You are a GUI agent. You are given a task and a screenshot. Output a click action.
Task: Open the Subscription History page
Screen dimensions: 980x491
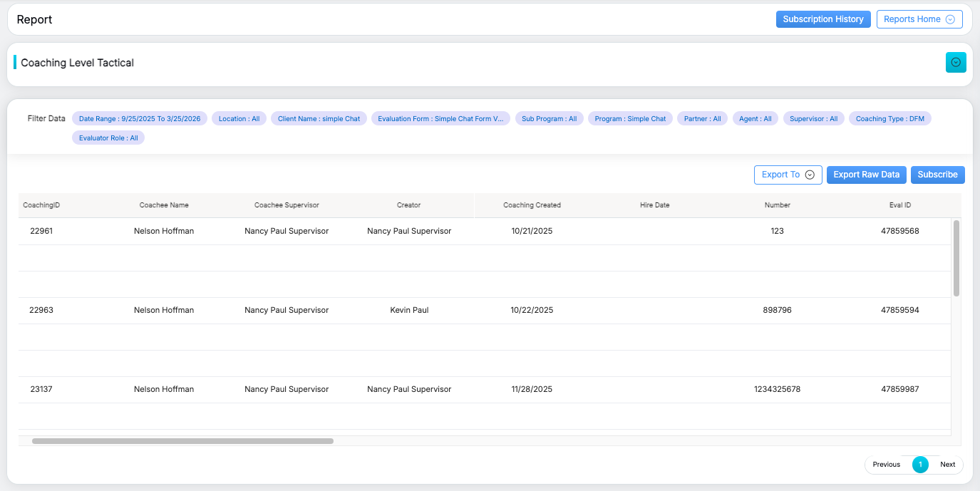click(822, 19)
